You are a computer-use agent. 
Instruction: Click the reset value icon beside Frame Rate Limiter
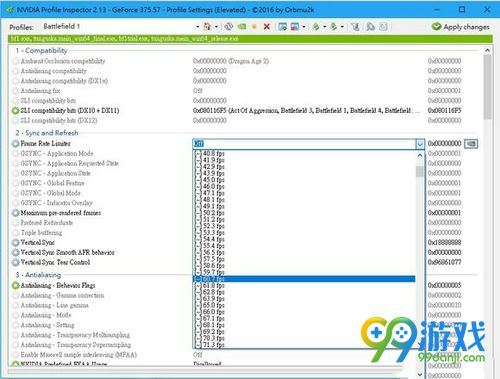pyautogui.click(x=471, y=144)
